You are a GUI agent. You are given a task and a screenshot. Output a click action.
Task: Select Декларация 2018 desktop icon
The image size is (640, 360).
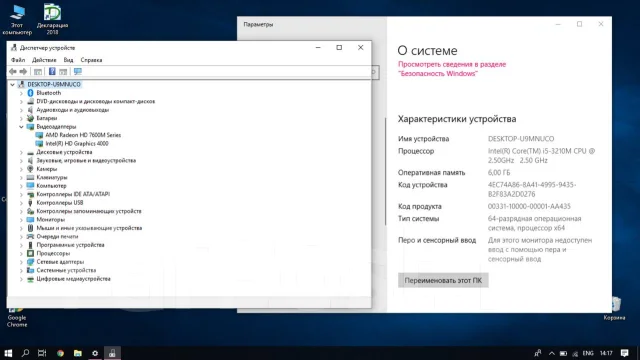point(52,20)
